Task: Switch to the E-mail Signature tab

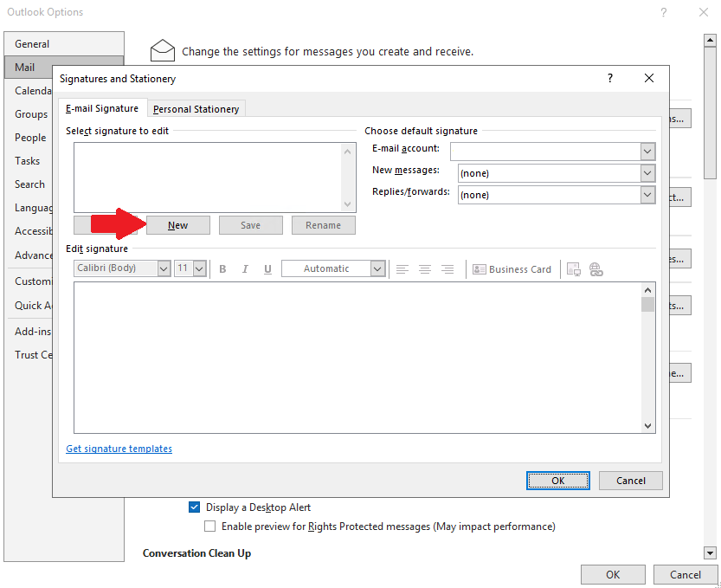Action: click(x=102, y=108)
